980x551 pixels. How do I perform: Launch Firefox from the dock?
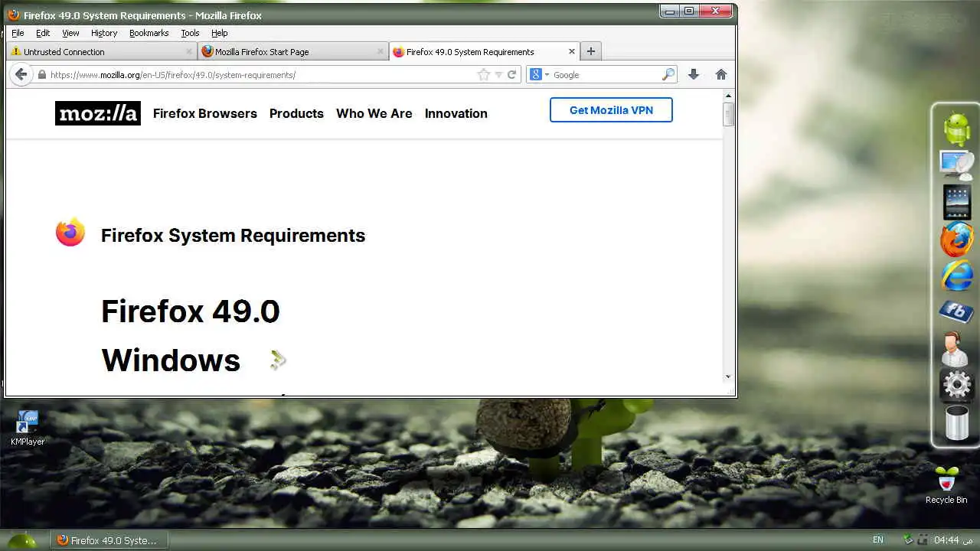tap(957, 240)
